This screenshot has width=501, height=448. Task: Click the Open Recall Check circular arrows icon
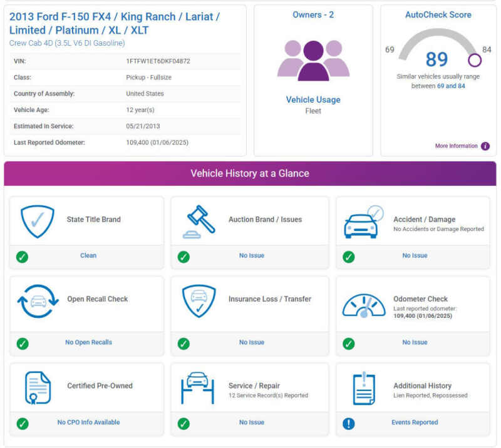pyautogui.click(x=38, y=300)
